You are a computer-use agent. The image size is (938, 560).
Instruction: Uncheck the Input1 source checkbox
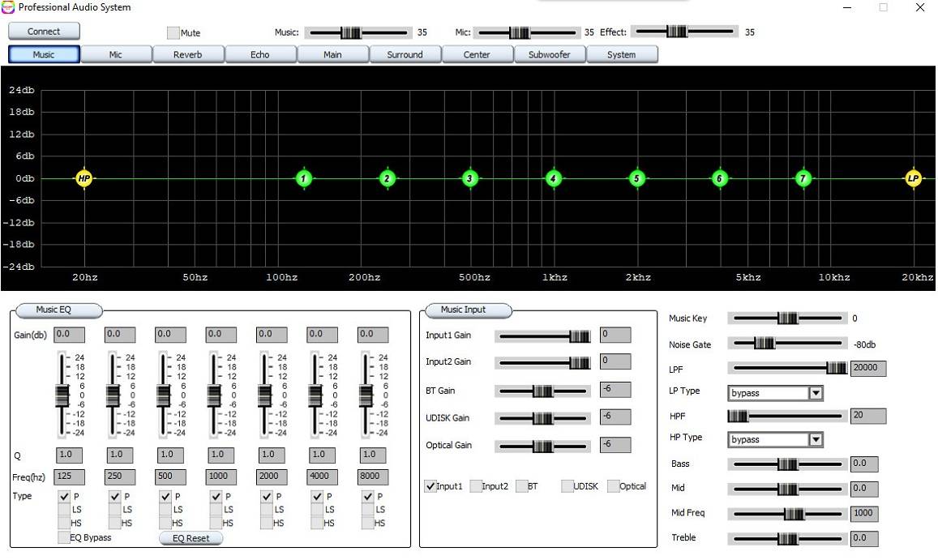point(430,486)
